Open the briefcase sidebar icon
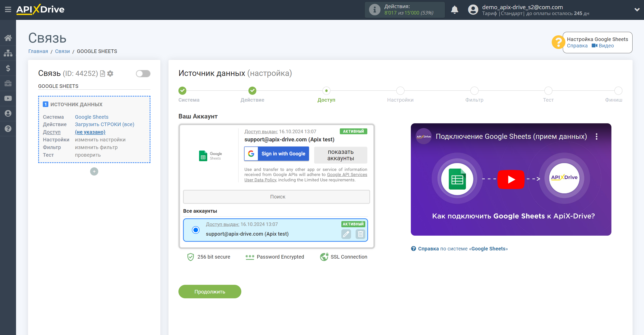 click(x=8, y=83)
